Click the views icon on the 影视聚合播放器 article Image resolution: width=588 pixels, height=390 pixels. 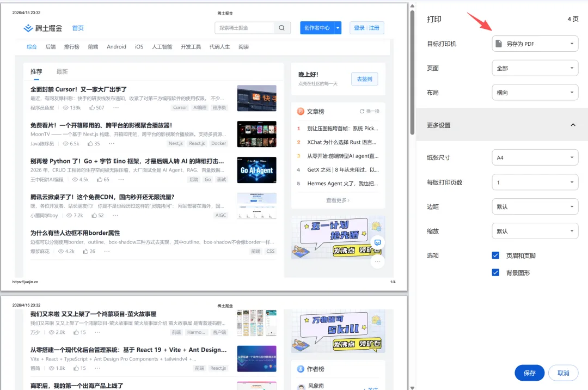(x=65, y=144)
